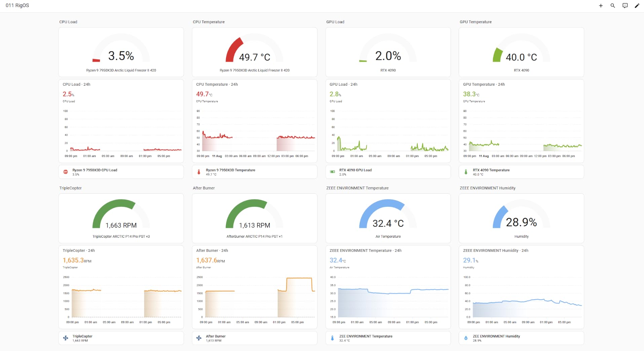
Task: Click the 011 RigOS dashboard title
Action: tap(17, 5)
